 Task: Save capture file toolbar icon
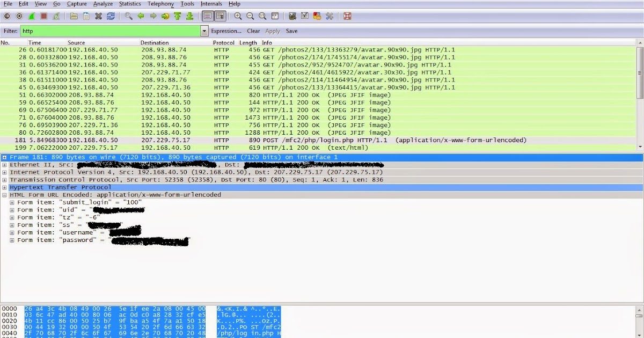86,16
